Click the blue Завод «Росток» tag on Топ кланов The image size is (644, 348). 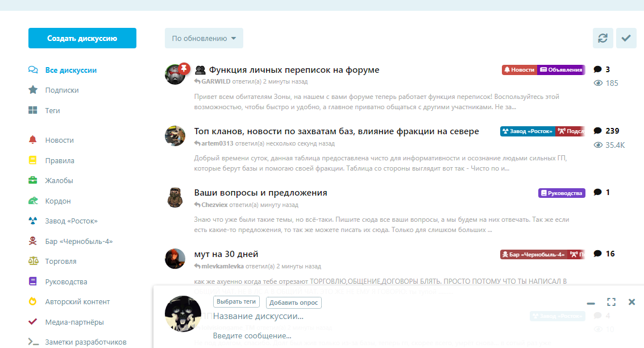pos(527,131)
